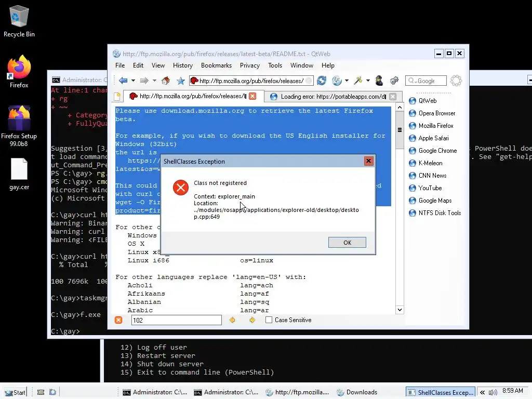Open the Window menu
532x399 pixels.
coord(302,65)
